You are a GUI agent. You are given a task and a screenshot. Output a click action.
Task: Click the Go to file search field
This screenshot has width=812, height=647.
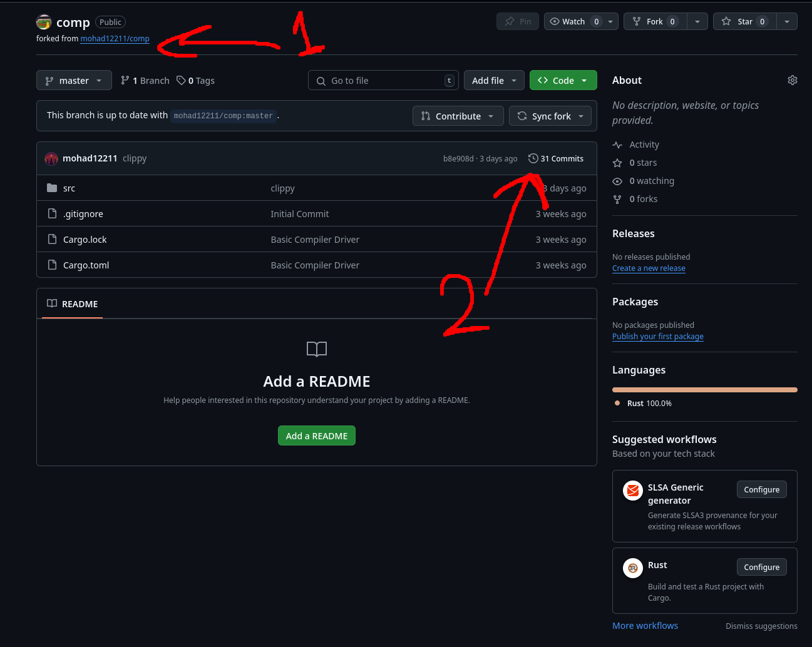coord(383,81)
